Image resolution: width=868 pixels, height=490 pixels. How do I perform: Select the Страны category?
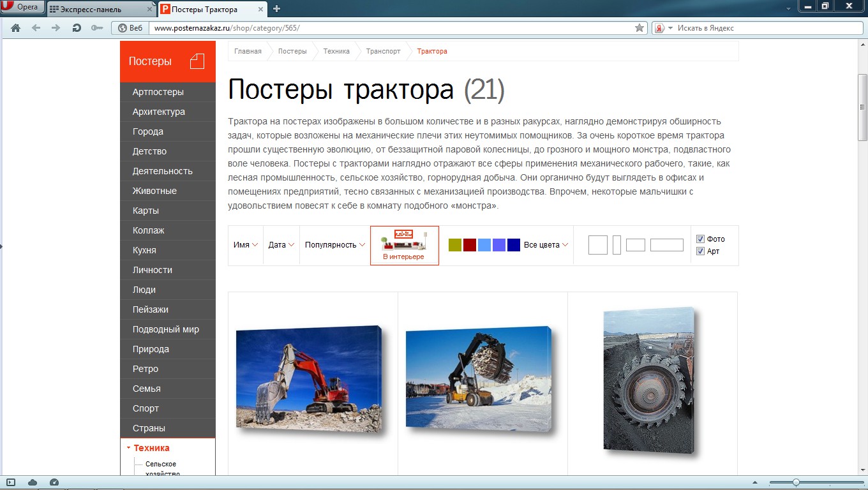(168, 428)
